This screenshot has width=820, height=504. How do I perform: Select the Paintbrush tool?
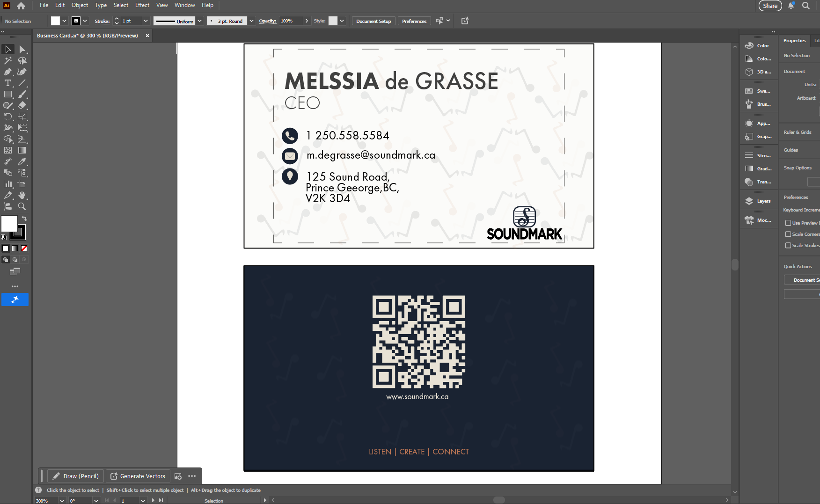(22, 94)
